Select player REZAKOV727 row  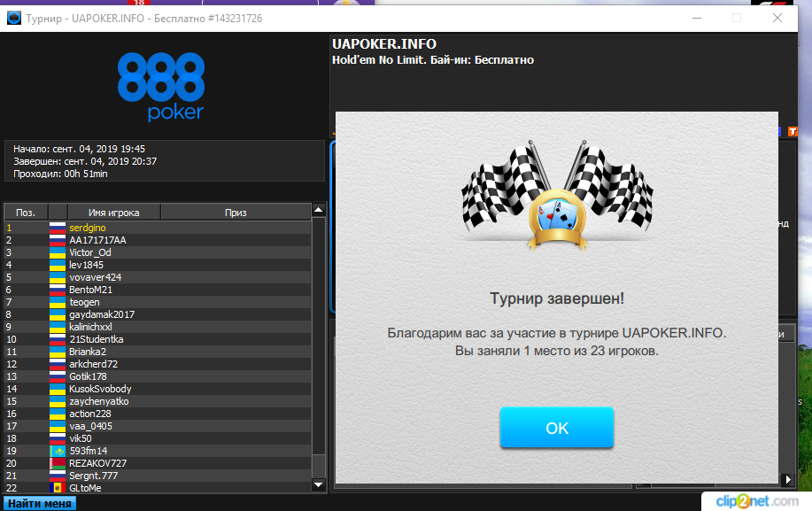point(158,463)
